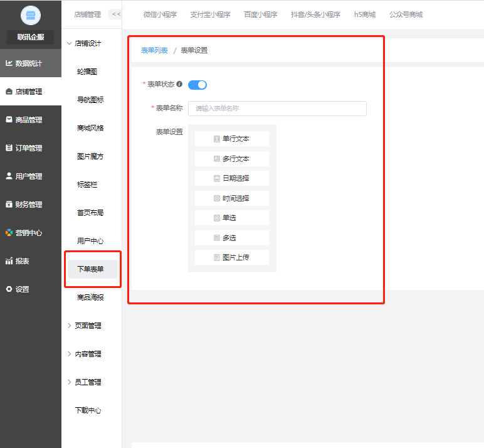
Task: Click the 日期选择 calendar icon
Action: pos(217,178)
